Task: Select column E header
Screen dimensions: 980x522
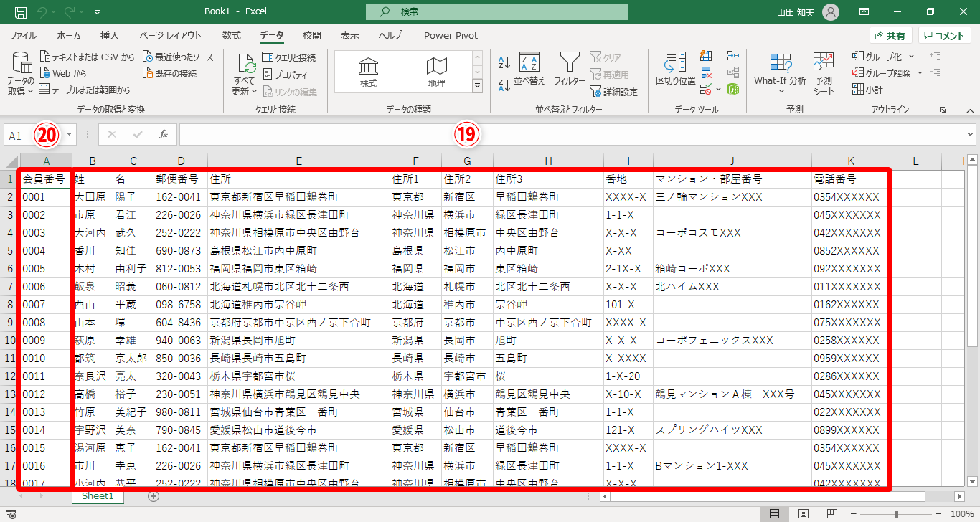Action: click(x=298, y=161)
